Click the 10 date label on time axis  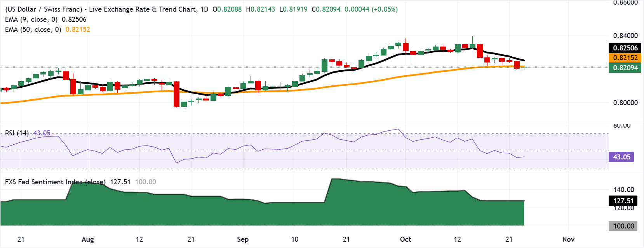click(x=295, y=239)
